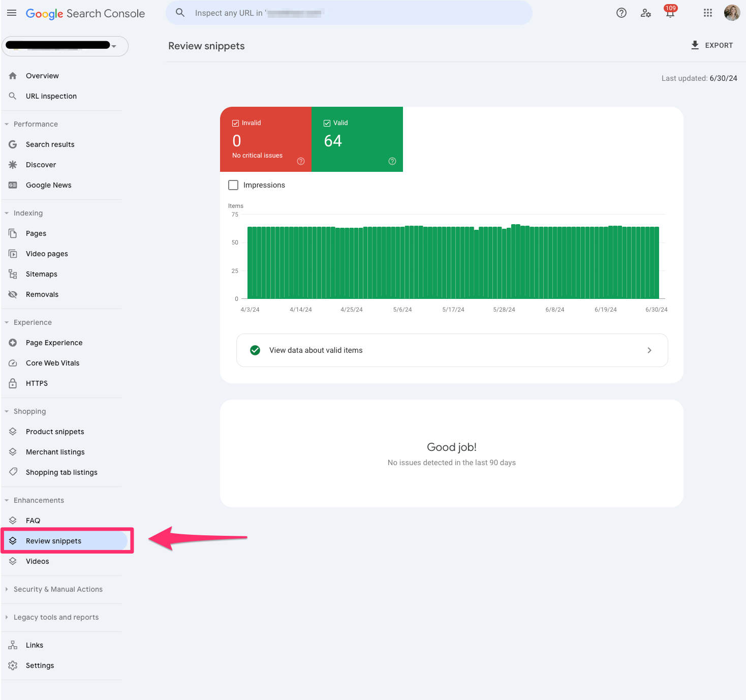746x700 pixels.
Task: Toggle the Invalid items checkbox
Action: pyautogui.click(x=235, y=123)
